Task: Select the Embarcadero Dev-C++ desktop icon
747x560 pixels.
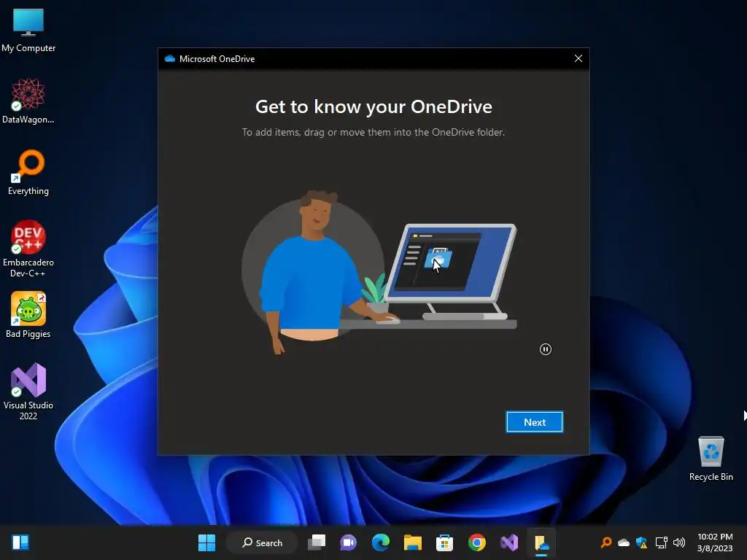Action: [x=28, y=249]
